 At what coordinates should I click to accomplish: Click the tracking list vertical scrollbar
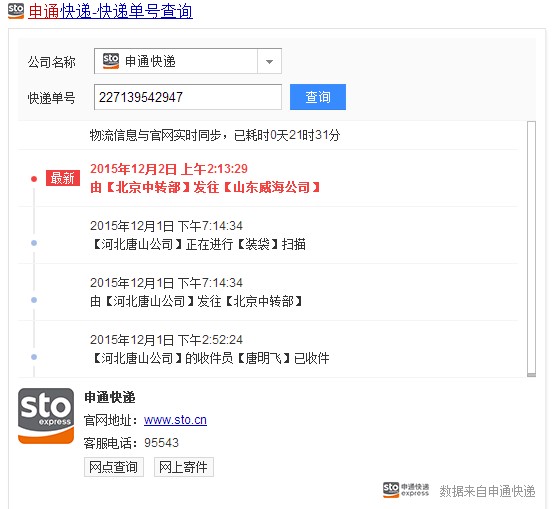(531, 249)
